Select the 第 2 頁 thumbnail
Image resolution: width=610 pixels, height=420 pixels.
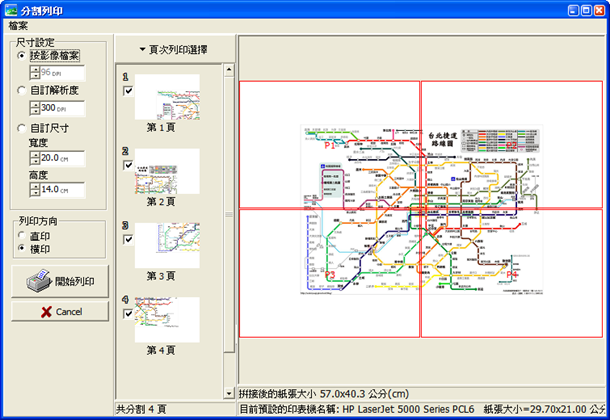(167, 172)
